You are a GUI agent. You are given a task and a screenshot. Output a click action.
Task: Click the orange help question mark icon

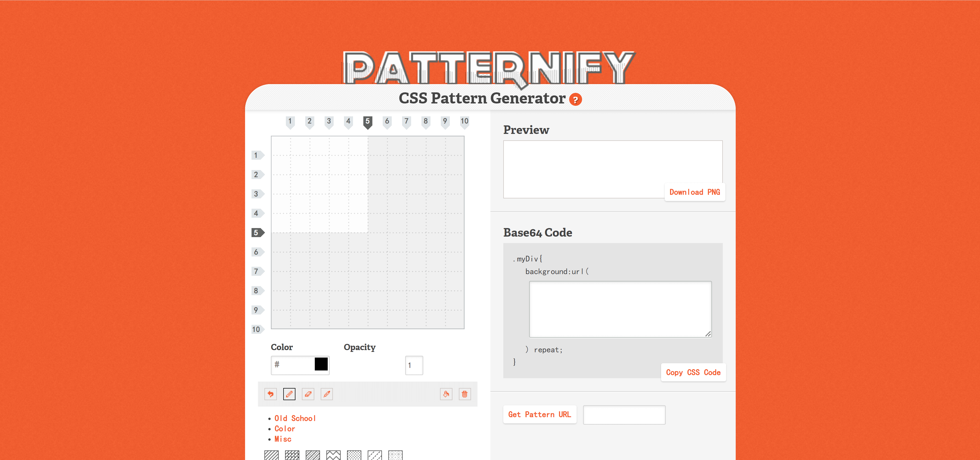pos(575,100)
